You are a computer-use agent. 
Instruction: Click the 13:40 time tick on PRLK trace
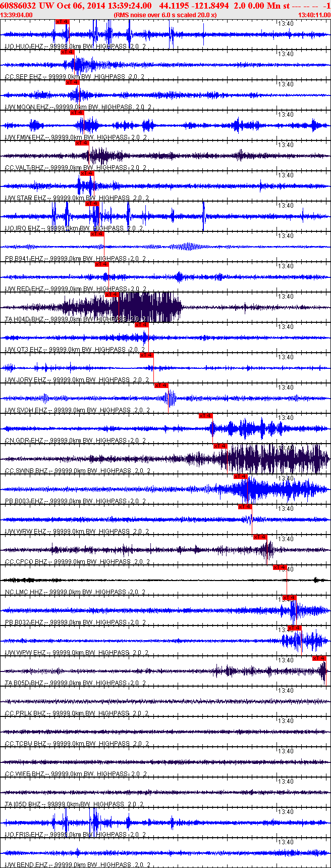286,691
